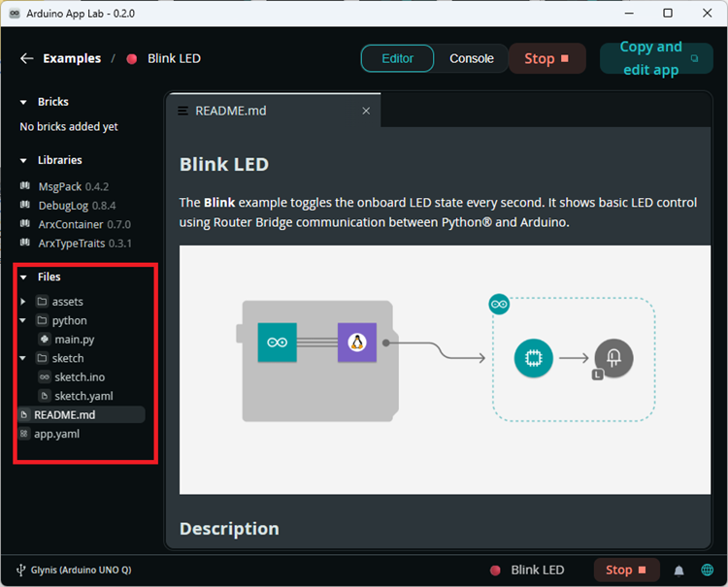Collapse the Bricks section
The height and width of the screenshot is (587, 728).
click(23, 102)
